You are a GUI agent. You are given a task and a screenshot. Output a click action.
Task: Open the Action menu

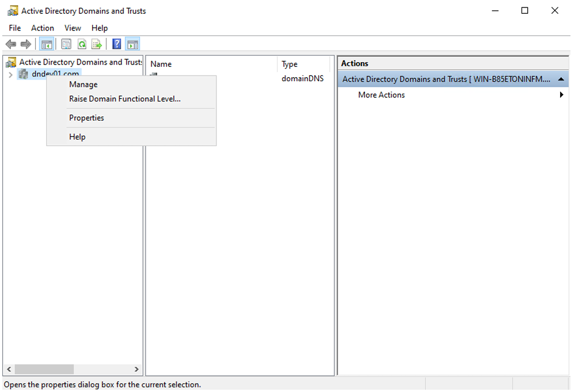pyautogui.click(x=43, y=28)
